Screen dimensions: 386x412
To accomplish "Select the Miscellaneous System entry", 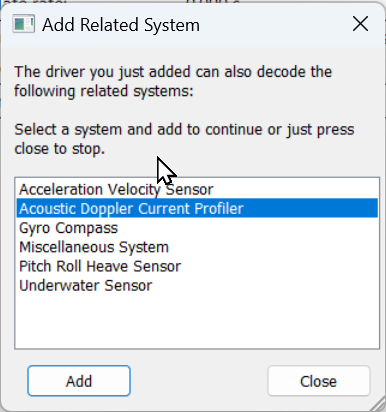I will [197, 247].
